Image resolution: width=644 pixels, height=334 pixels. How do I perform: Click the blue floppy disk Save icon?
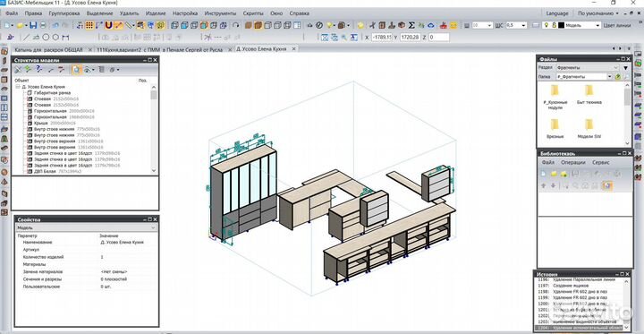point(34,25)
